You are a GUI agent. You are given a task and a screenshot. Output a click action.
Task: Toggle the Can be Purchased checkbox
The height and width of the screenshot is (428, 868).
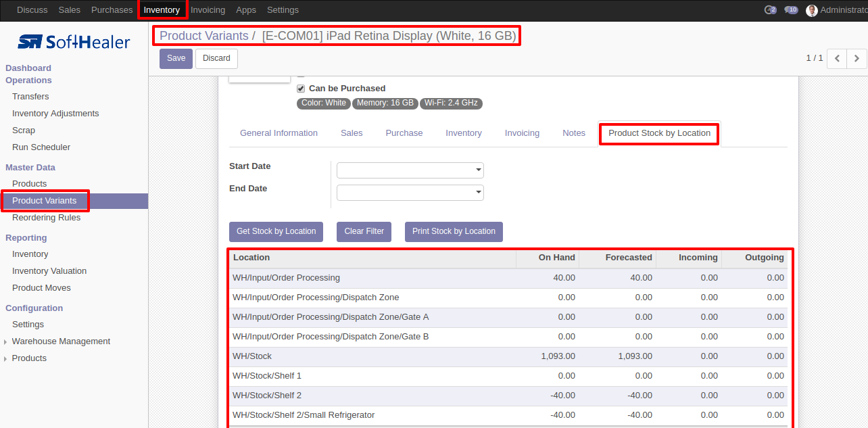pyautogui.click(x=301, y=89)
